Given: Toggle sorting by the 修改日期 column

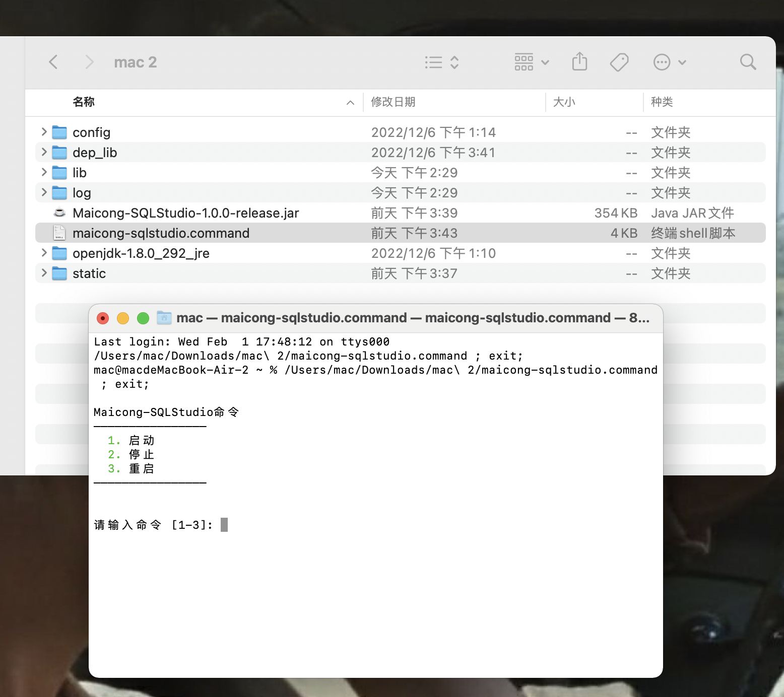Looking at the screenshot, I should pos(394,102).
